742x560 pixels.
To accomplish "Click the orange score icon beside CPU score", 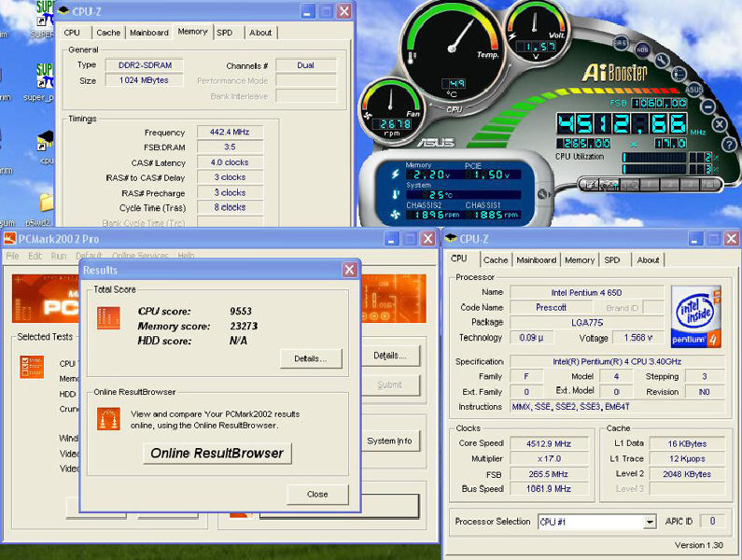I will coord(108,317).
